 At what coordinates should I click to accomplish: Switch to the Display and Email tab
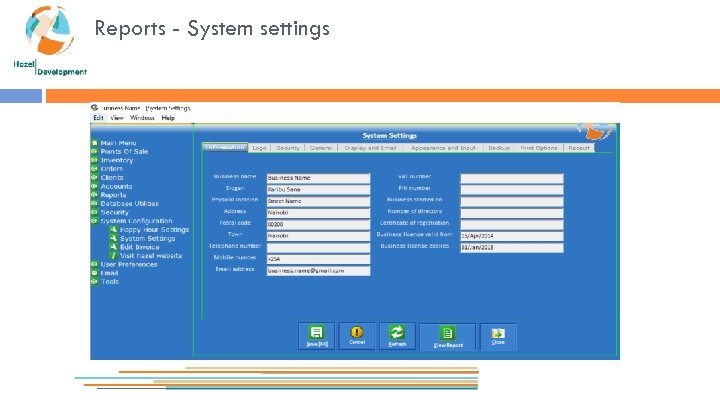pos(370,148)
